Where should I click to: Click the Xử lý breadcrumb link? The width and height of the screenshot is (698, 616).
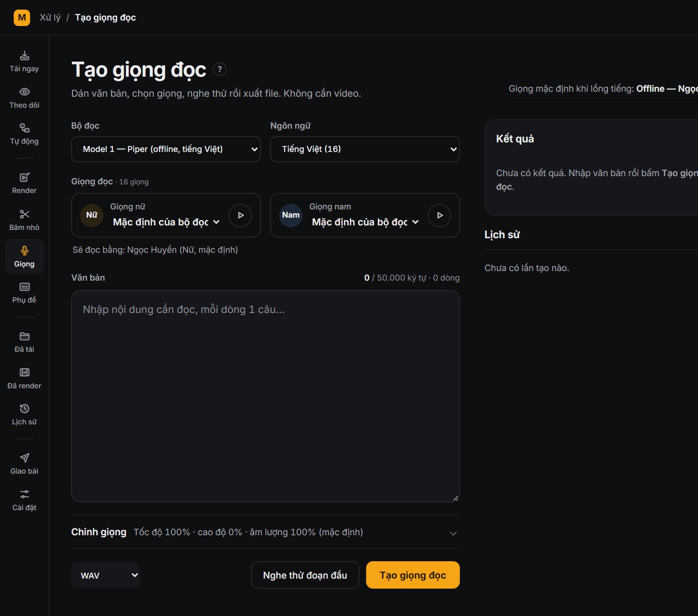pos(50,18)
